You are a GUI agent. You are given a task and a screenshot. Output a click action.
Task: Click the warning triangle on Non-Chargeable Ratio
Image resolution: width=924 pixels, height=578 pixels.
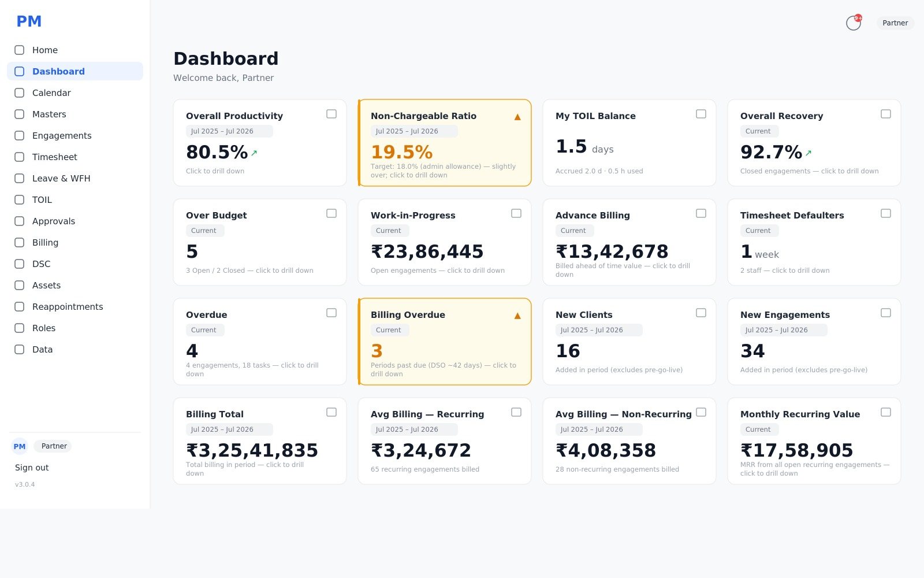click(x=517, y=117)
